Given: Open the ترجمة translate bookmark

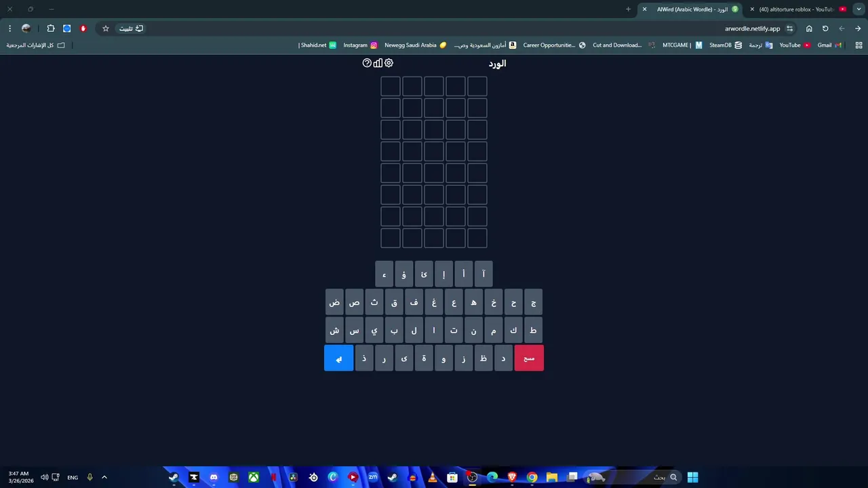Looking at the screenshot, I should (760, 45).
